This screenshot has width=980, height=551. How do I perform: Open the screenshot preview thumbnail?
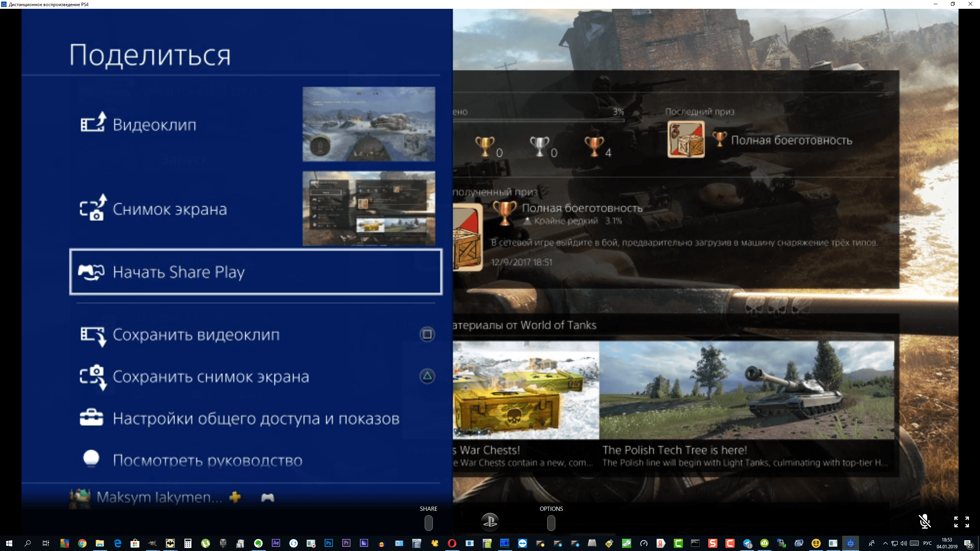pos(369,209)
